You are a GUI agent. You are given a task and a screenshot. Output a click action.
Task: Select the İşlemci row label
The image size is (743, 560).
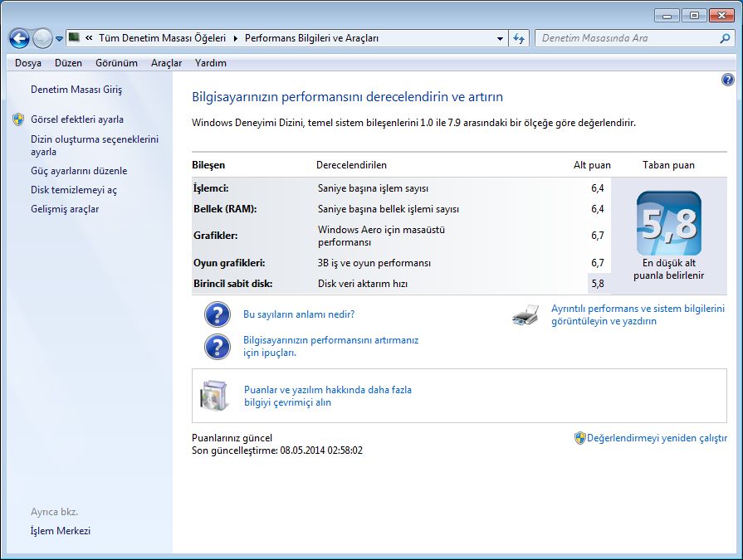[x=211, y=188]
